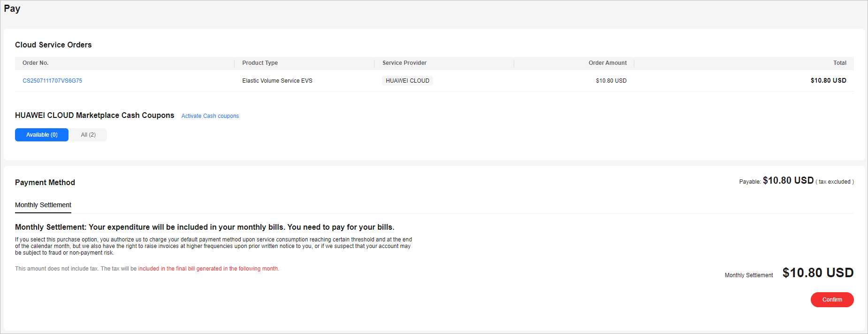The image size is (868, 334).
Task: Select Elastic Volume Service EVS cell
Action: [x=277, y=81]
